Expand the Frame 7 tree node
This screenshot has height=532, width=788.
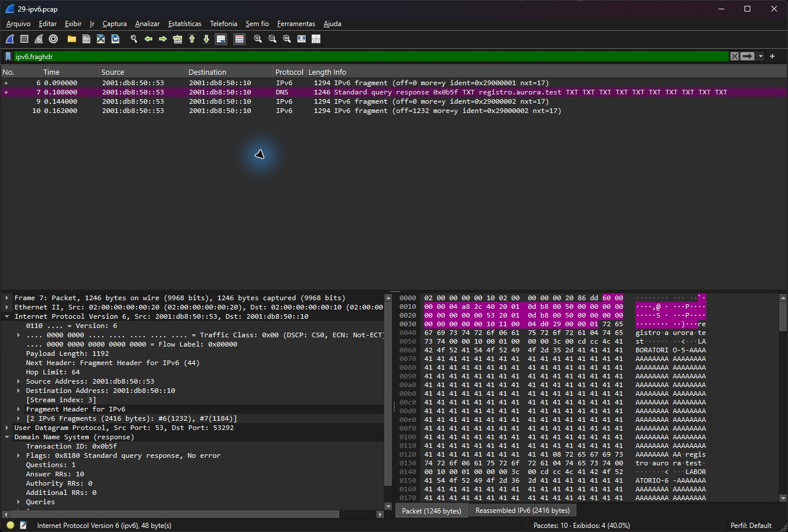[x=7, y=298]
